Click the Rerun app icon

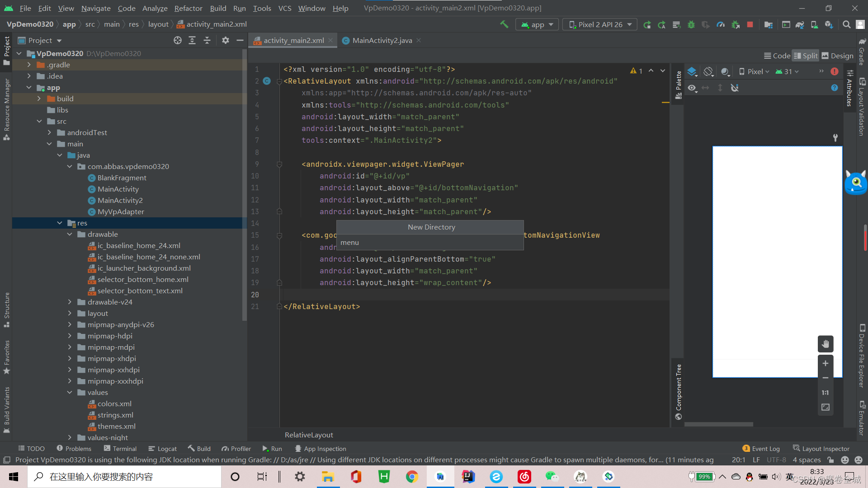point(647,24)
